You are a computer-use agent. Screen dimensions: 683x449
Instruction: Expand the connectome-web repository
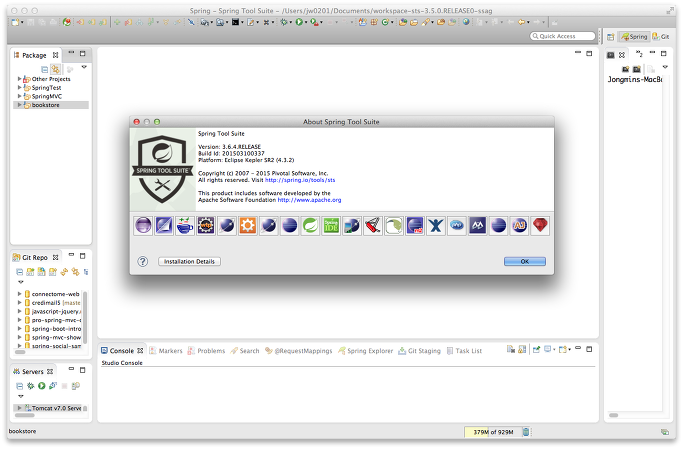19,294
